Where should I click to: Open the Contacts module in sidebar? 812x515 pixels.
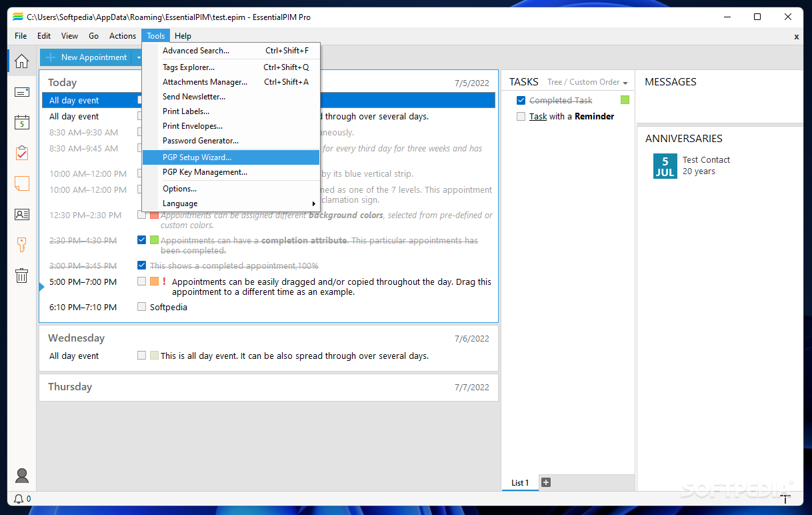[22, 214]
